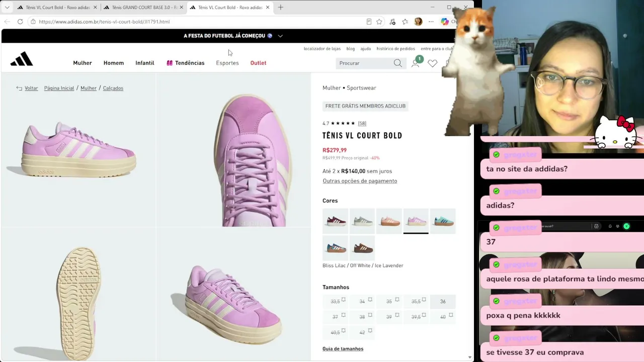
Task: Choose the grey-green shoe color option
Action: (x=362, y=221)
